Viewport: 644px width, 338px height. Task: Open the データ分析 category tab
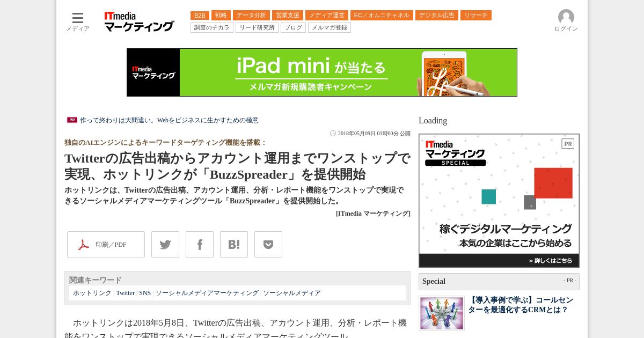[251, 16]
